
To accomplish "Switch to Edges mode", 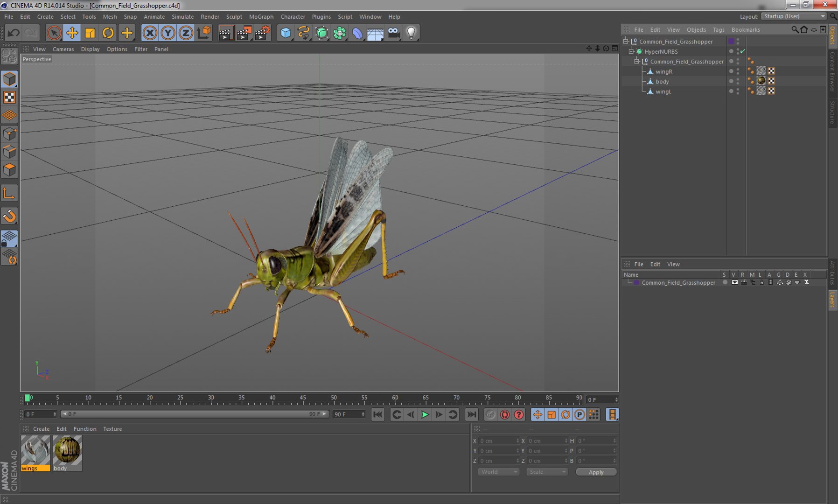I will [10, 152].
